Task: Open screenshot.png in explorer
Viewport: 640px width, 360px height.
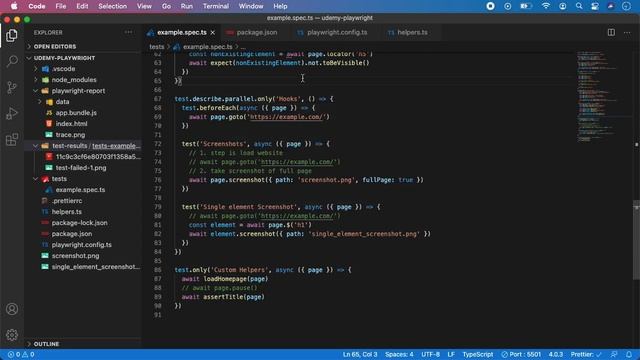Action: coord(75,256)
